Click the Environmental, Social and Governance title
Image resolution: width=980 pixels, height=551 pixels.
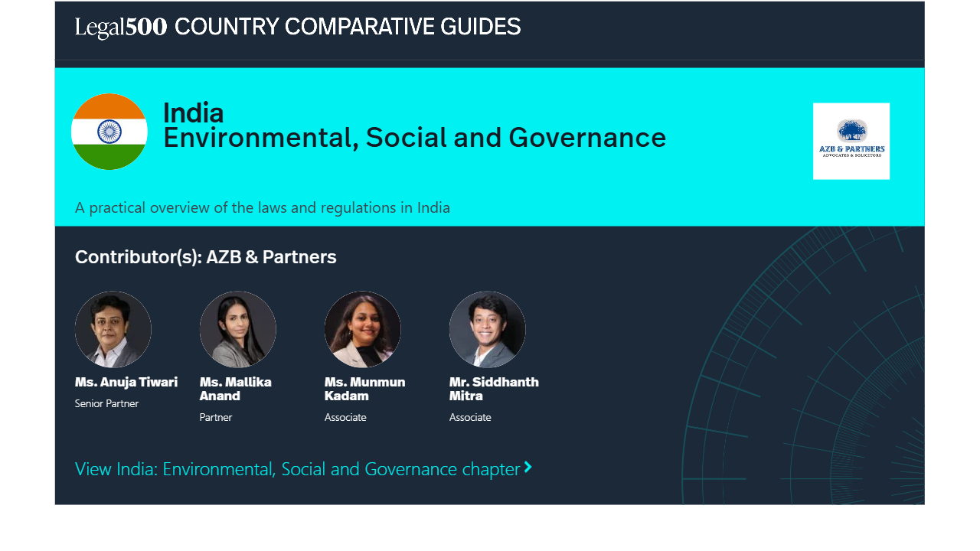tap(414, 138)
